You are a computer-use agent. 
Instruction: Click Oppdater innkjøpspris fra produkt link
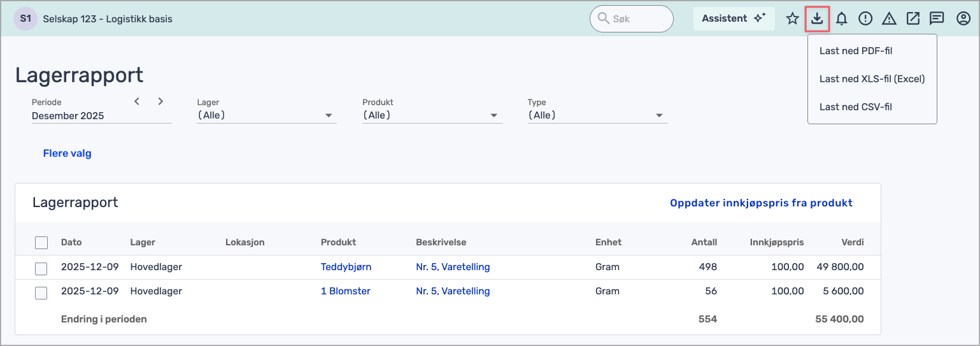click(761, 203)
